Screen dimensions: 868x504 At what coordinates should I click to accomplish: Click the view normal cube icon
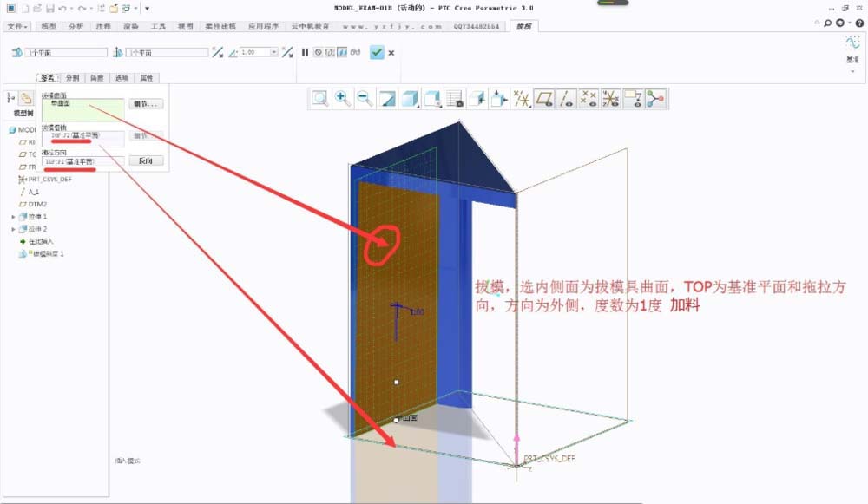coord(477,99)
